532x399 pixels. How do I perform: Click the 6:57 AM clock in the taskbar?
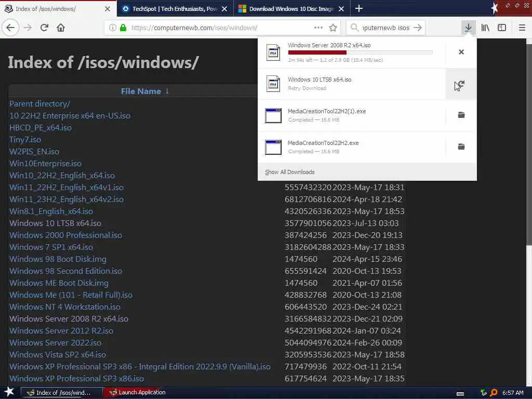coord(513,393)
